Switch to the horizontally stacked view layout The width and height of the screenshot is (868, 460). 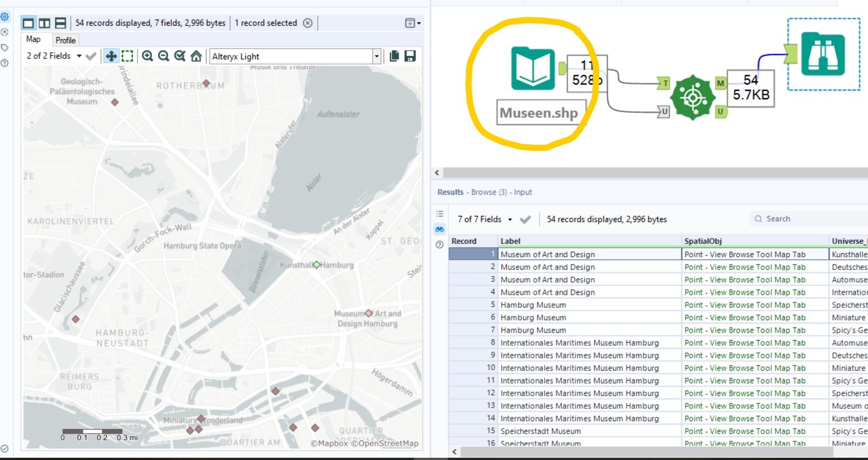coord(61,23)
